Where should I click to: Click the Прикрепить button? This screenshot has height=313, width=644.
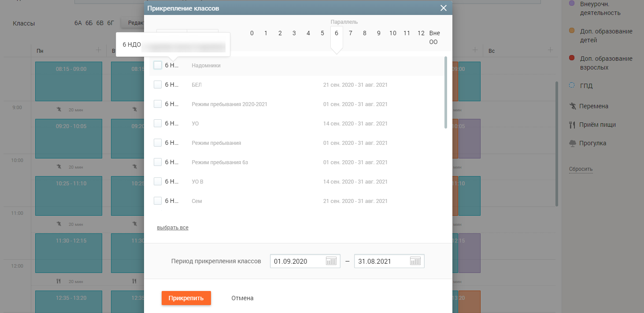pyautogui.click(x=186, y=298)
